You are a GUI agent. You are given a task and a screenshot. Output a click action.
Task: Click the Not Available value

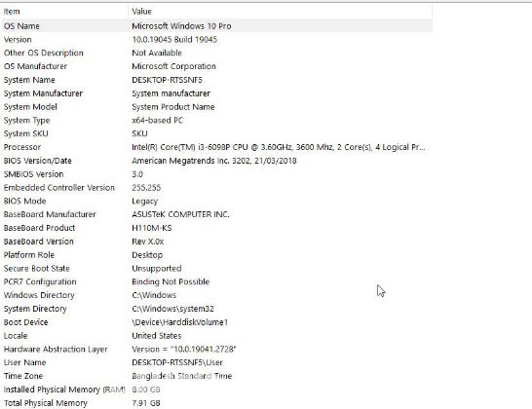coord(157,53)
